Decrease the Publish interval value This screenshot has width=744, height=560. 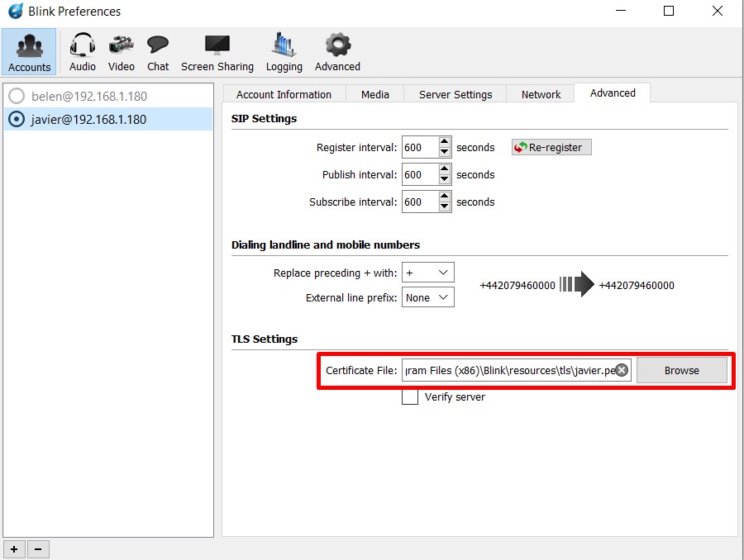coord(444,180)
